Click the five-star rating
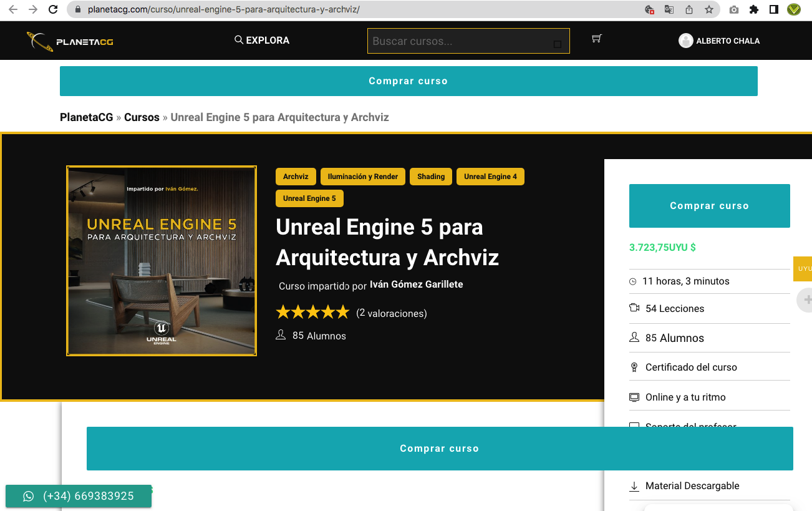This screenshot has width=812, height=511. pos(312,312)
